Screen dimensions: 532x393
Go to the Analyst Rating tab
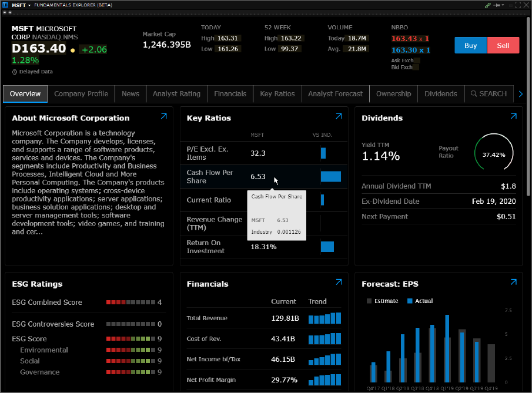tap(176, 94)
